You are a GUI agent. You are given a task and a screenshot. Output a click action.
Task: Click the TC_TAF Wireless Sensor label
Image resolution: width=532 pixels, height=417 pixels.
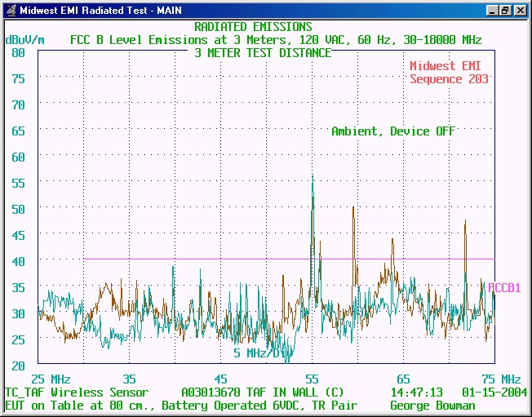click(x=77, y=393)
